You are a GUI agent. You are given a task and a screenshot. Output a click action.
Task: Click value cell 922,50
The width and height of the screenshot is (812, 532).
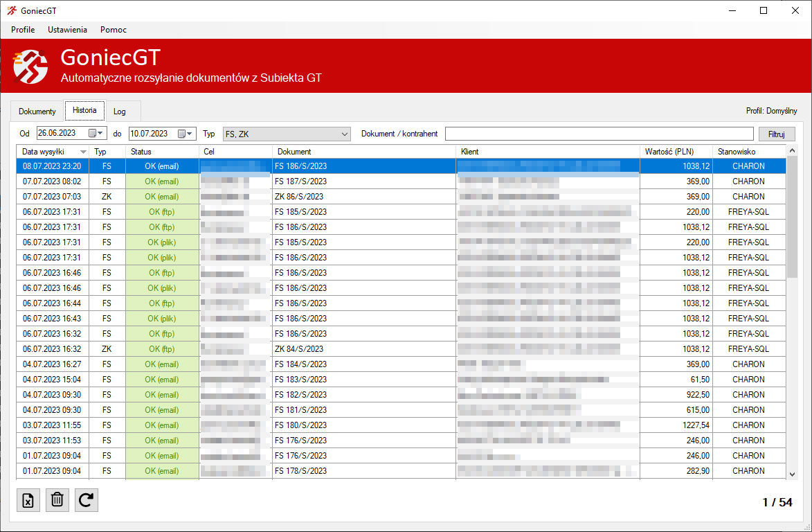point(676,395)
